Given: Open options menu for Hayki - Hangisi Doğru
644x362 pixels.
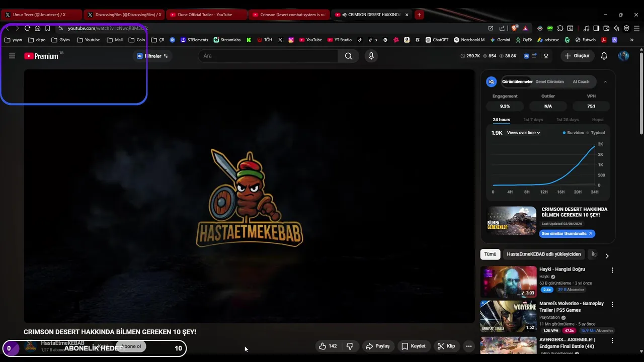Looking at the screenshot, I should [612, 270].
